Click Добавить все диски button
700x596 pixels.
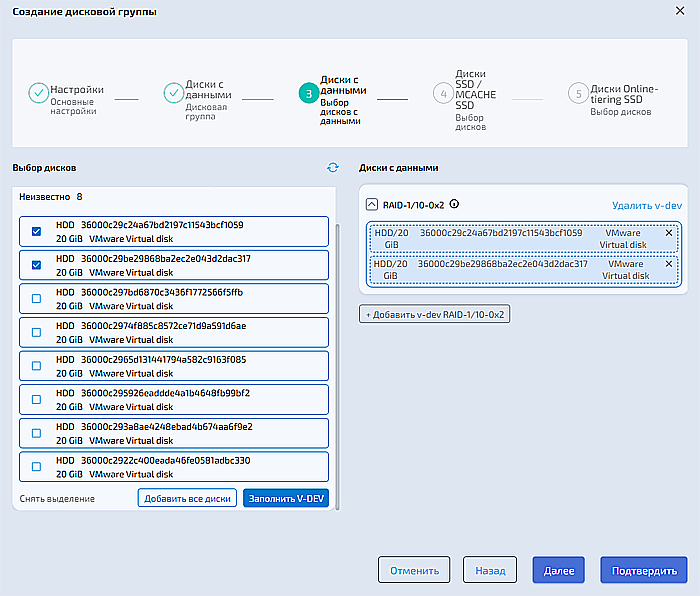(x=187, y=498)
